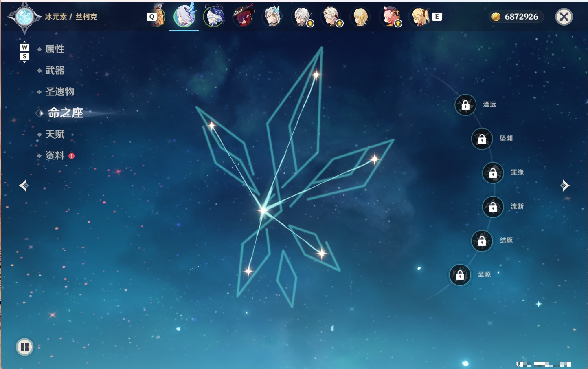
Task: Open the four-square grid menu icon
Action: tap(24, 347)
